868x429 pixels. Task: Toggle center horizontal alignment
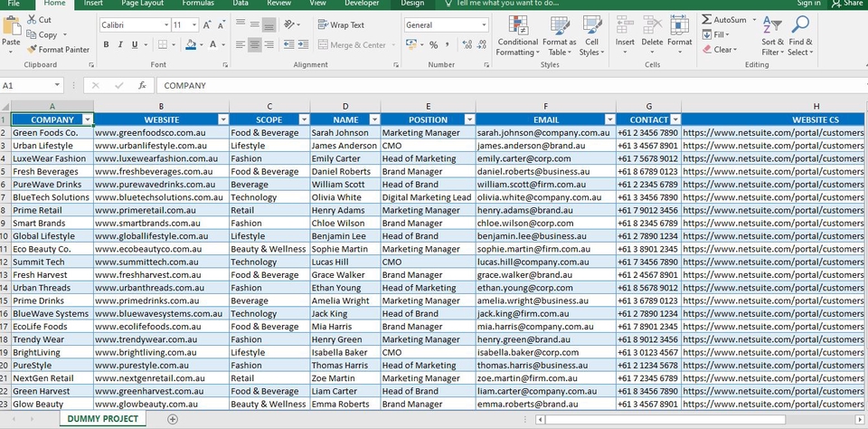click(254, 44)
